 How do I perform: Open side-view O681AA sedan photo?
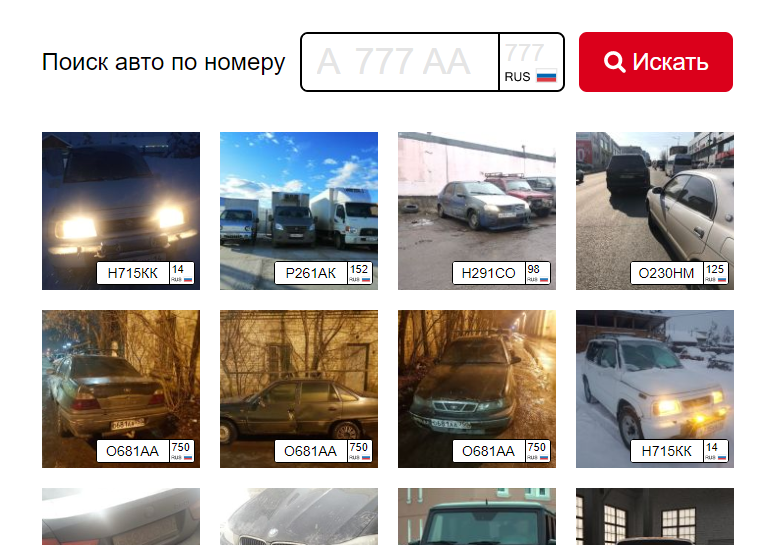click(299, 389)
